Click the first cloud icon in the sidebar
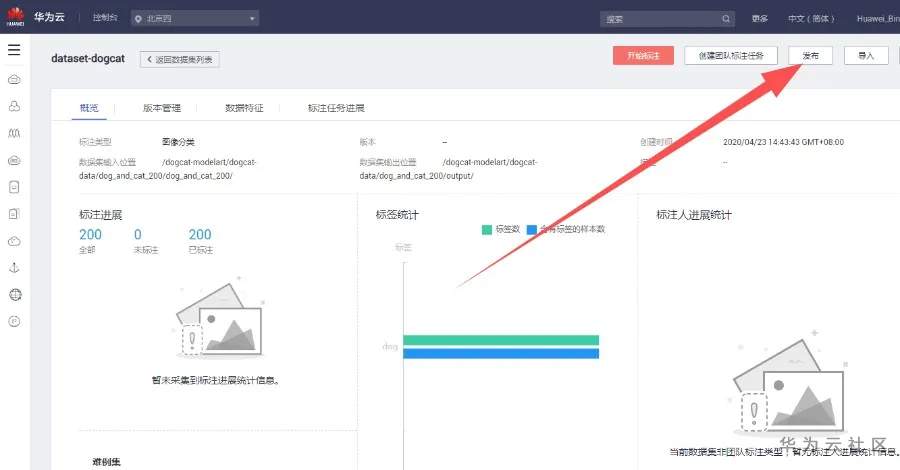 click(14, 79)
